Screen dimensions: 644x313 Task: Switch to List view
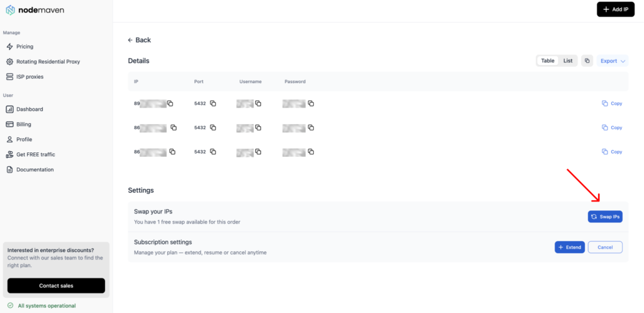568,60
